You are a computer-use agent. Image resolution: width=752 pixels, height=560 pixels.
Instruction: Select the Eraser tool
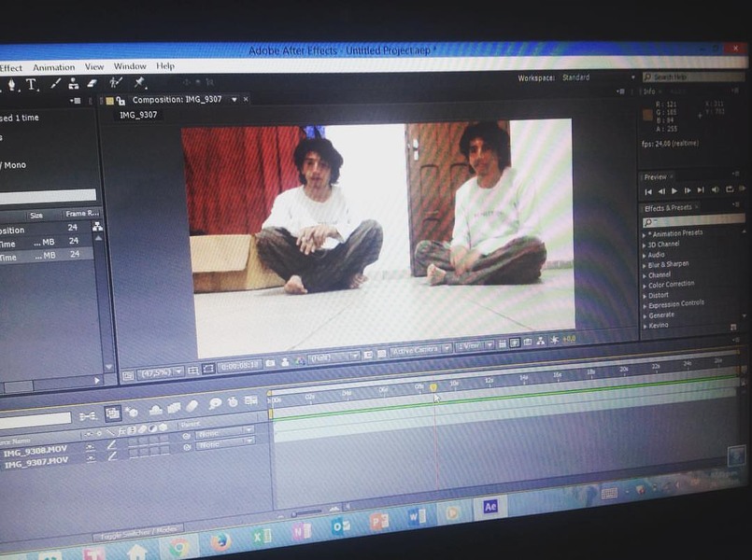pyautogui.click(x=92, y=83)
